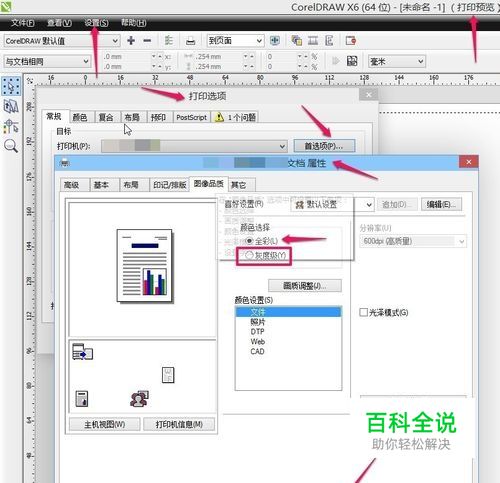The height and width of the screenshot is (483, 500).
Task: Expand the 喜好设置 favorites dropdown arrow
Action: coord(369,205)
